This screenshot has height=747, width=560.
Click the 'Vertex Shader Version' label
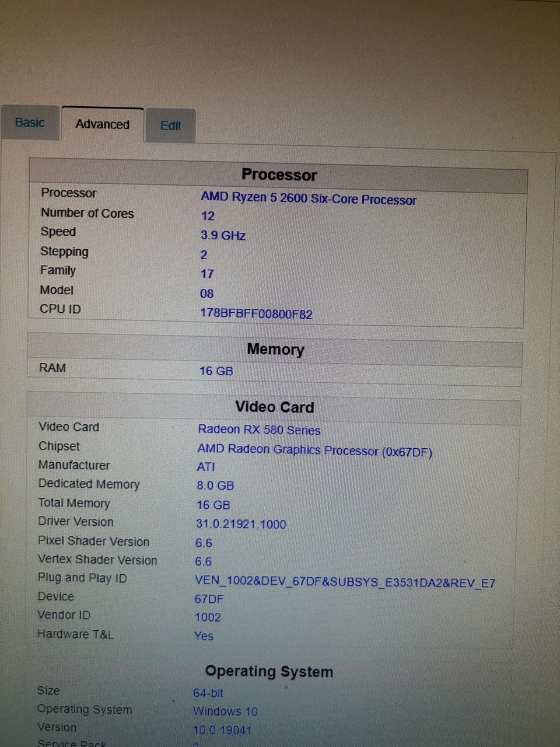[97, 560]
